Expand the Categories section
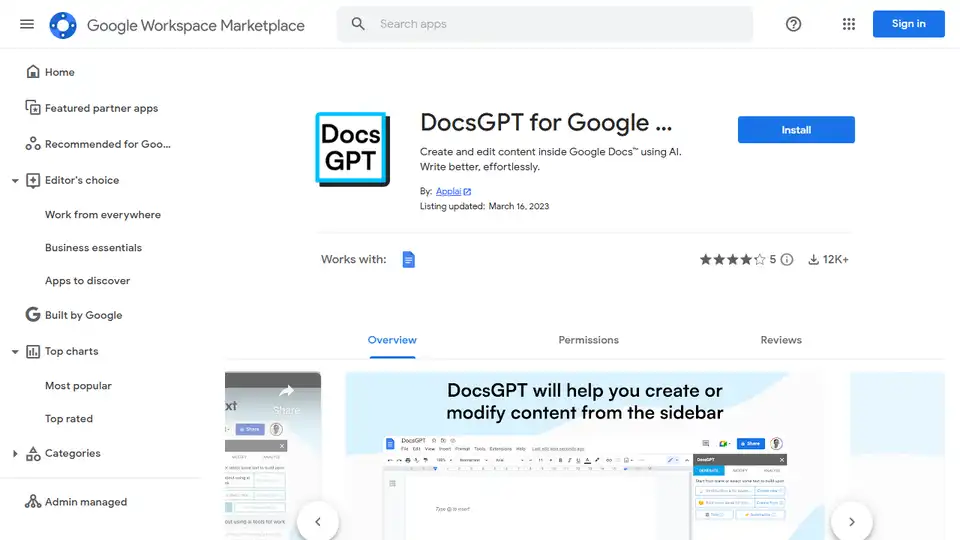960x540 pixels. [x=15, y=454]
